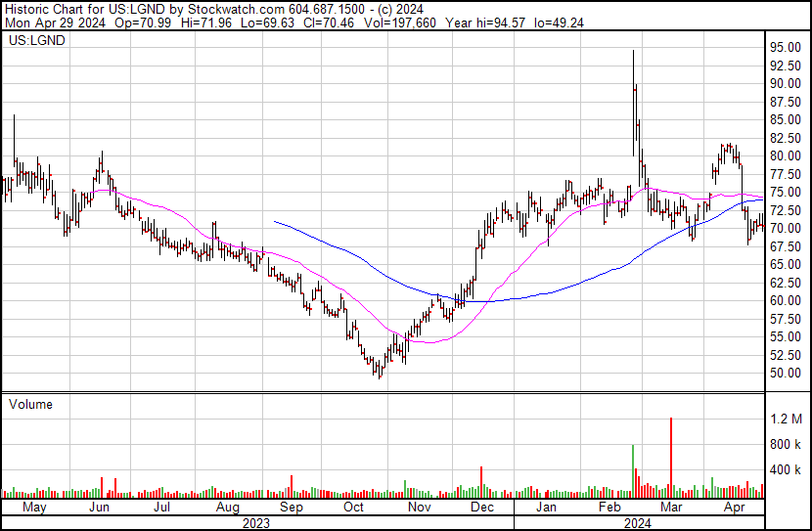Click the 800 k volume axis label
The width and height of the screenshot is (812, 531).
coord(786,444)
